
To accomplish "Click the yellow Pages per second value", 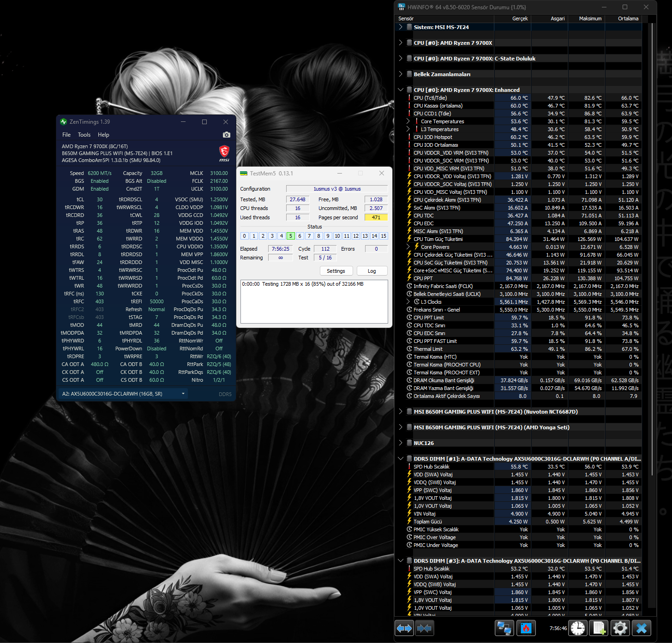I will [x=376, y=217].
